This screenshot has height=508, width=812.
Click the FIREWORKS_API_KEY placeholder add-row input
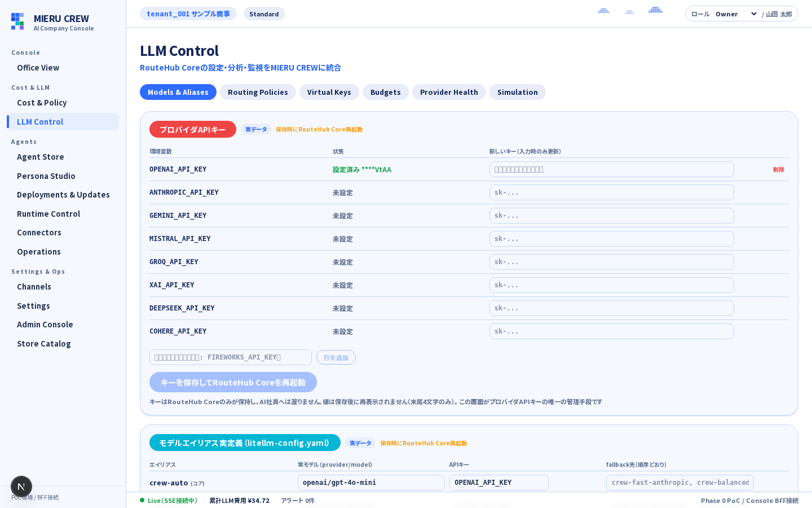(x=231, y=357)
